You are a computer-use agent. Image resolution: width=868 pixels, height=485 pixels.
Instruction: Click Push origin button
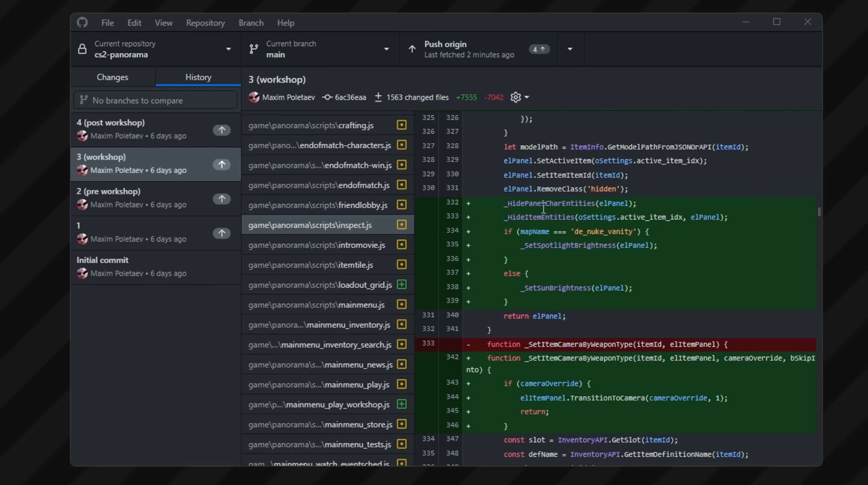pyautogui.click(x=479, y=49)
